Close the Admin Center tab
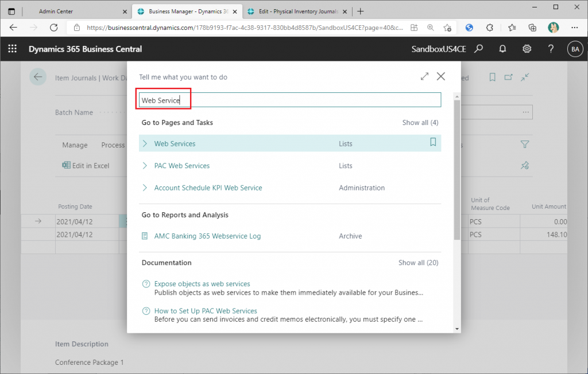This screenshot has width=588, height=374. (x=125, y=11)
